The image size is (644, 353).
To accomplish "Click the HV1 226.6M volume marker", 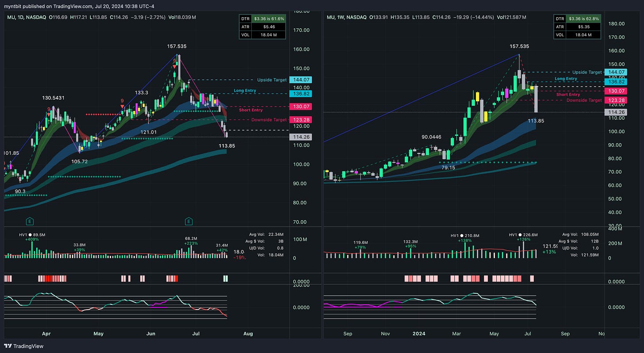I will click(x=523, y=235).
